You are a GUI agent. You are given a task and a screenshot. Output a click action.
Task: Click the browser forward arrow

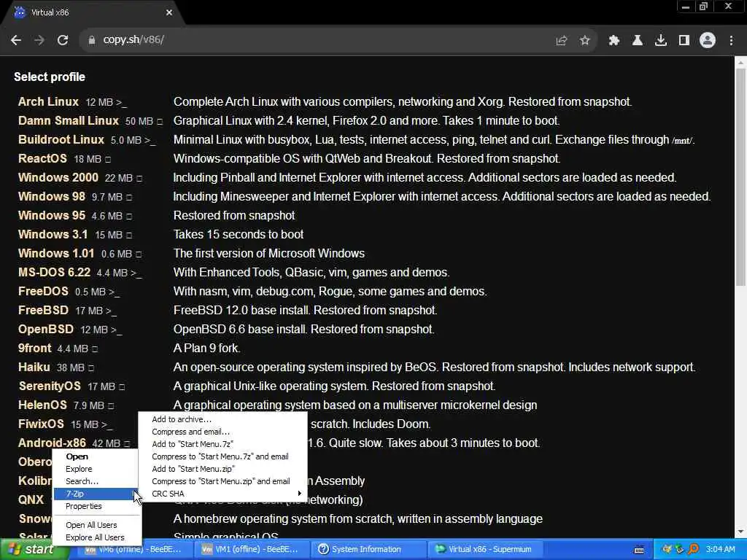click(39, 40)
